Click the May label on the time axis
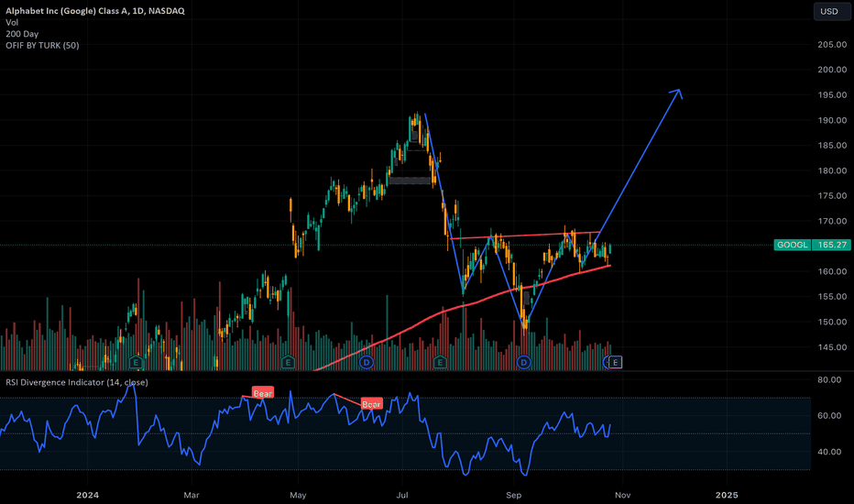This screenshot has height=504, width=854. pos(298,495)
